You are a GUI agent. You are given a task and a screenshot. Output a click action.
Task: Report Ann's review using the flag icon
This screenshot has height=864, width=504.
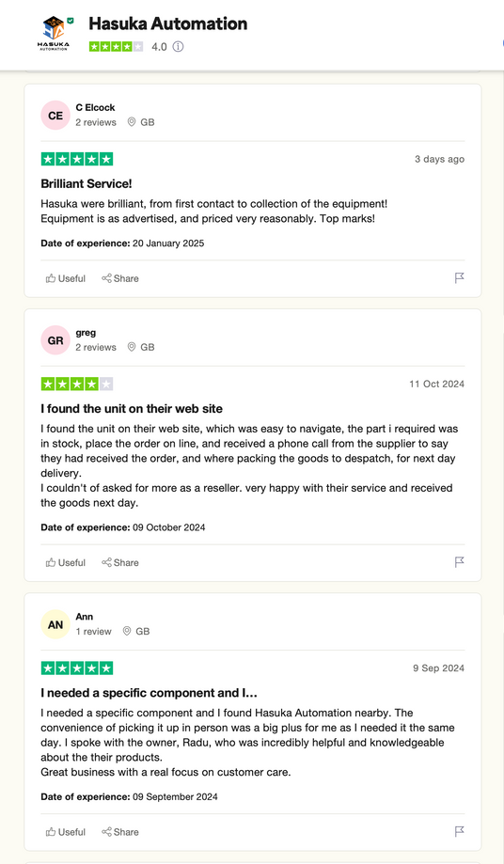[460, 831]
